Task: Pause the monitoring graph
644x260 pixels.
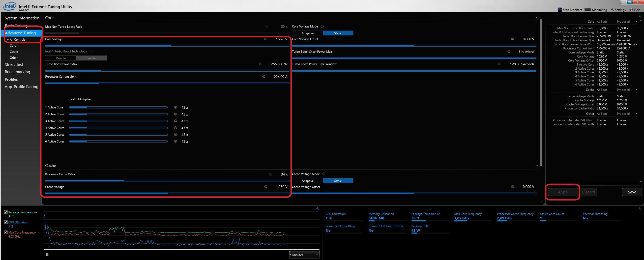Action: 47,255
